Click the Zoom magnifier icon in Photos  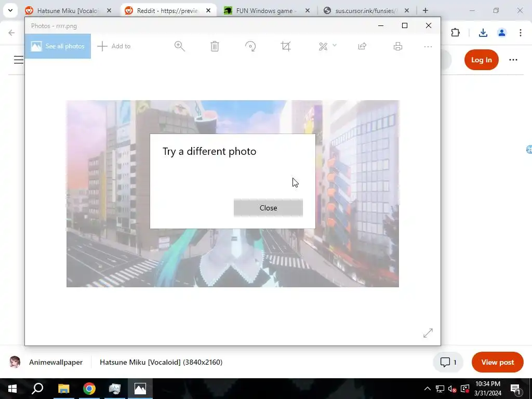pyautogui.click(x=179, y=46)
